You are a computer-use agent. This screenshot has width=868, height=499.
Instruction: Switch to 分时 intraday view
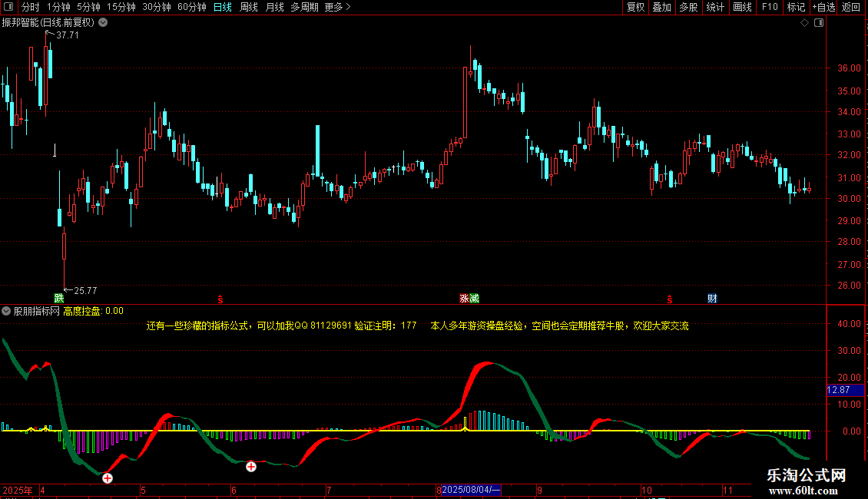(31, 7)
